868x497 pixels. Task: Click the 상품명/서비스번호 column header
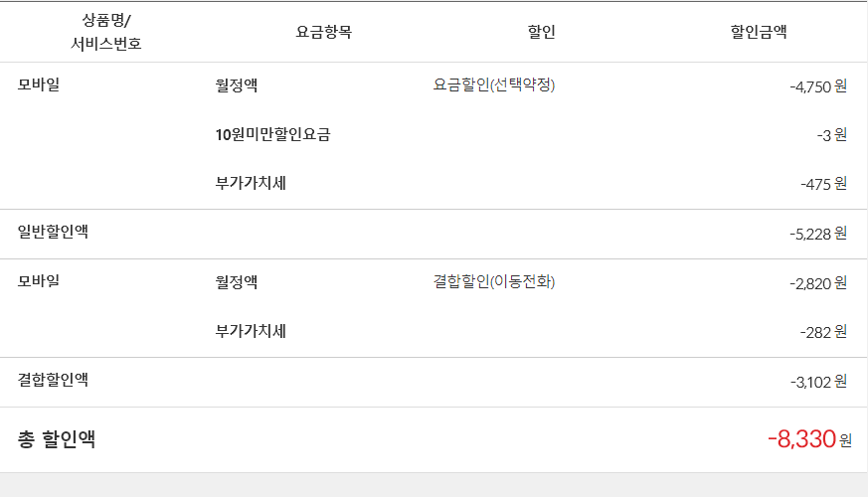tap(107, 32)
